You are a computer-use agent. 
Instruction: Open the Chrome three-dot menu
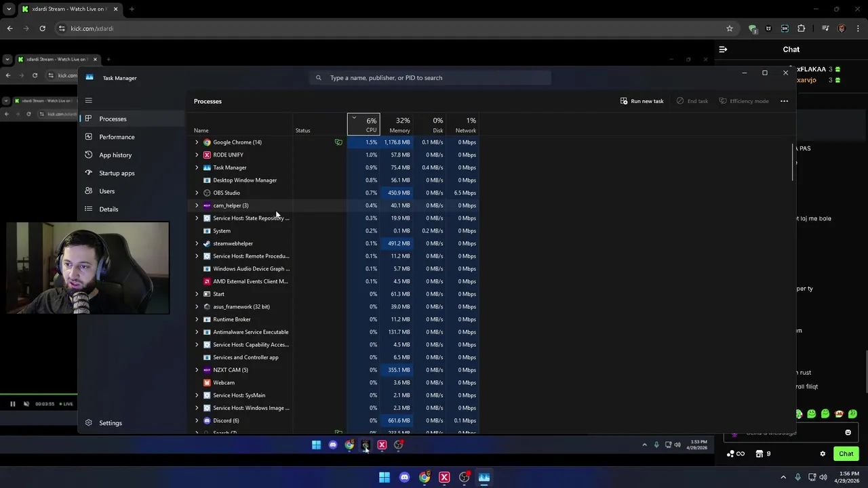[x=859, y=28]
